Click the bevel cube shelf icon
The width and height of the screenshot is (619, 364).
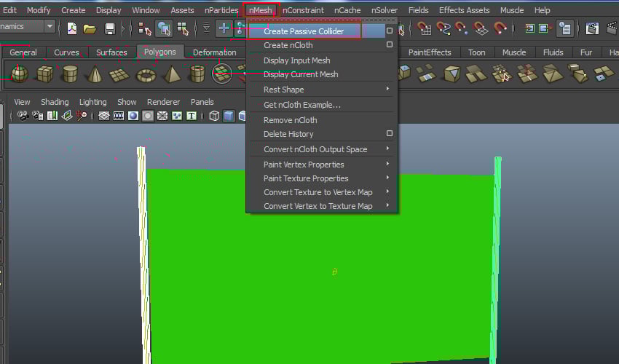pos(452,74)
